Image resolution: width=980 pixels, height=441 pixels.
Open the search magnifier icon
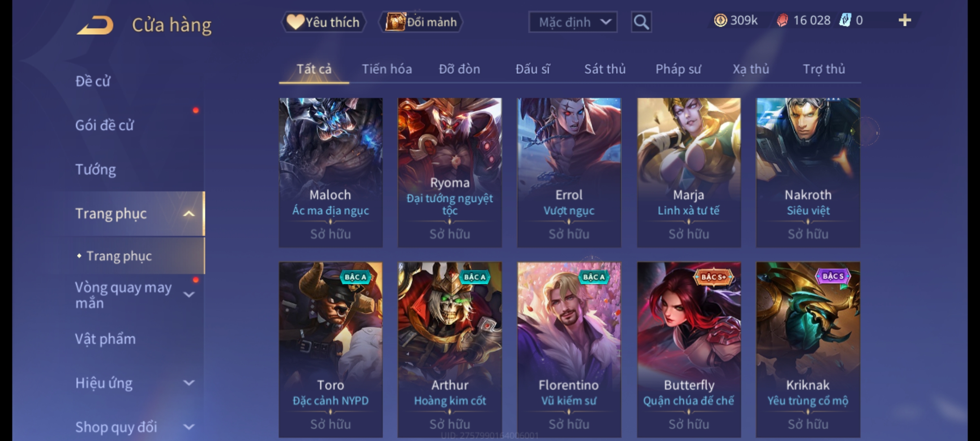641,22
